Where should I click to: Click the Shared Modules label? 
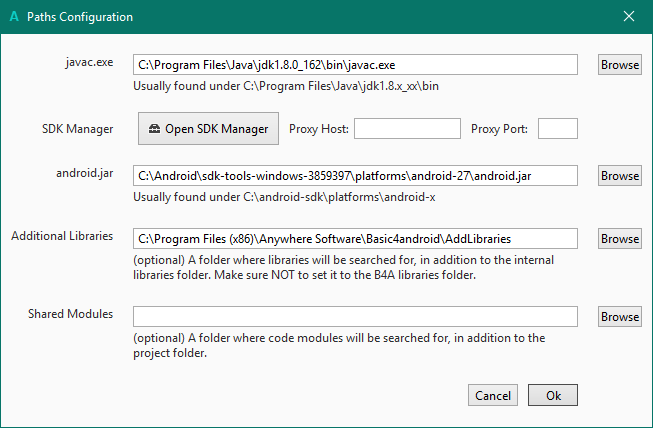[x=70, y=314]
